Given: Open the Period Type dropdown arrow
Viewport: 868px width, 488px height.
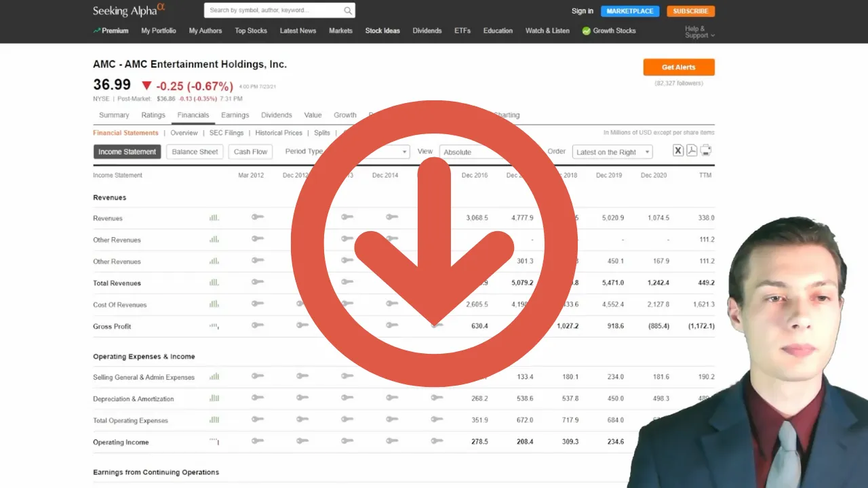Looking at the screenshot, I should click(x=405, y=152).
